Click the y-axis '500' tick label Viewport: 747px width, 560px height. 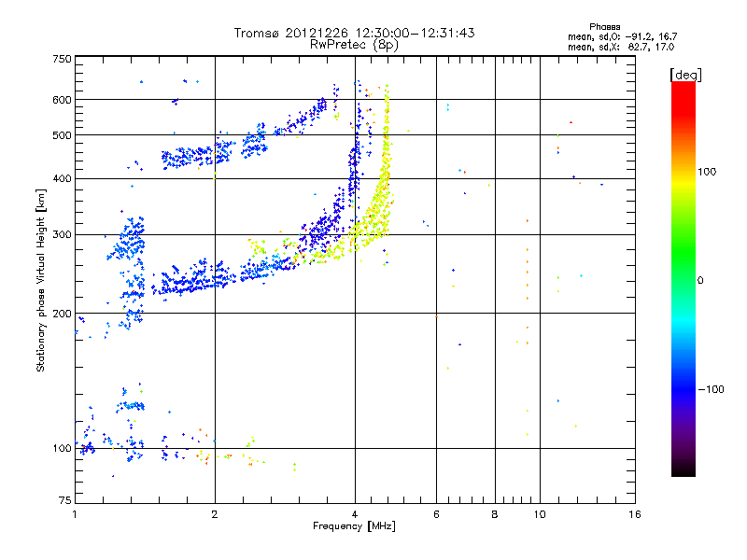coord(63,135)
